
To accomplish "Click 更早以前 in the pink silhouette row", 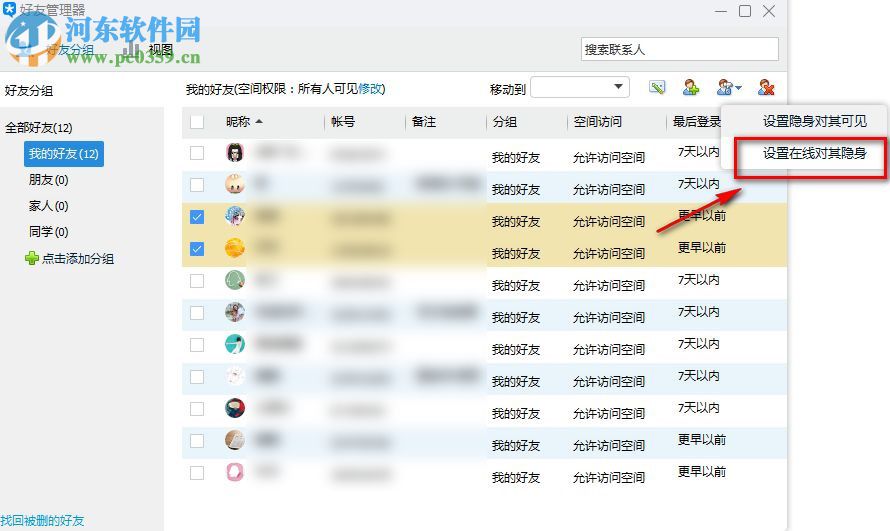I will coord(702,472).
